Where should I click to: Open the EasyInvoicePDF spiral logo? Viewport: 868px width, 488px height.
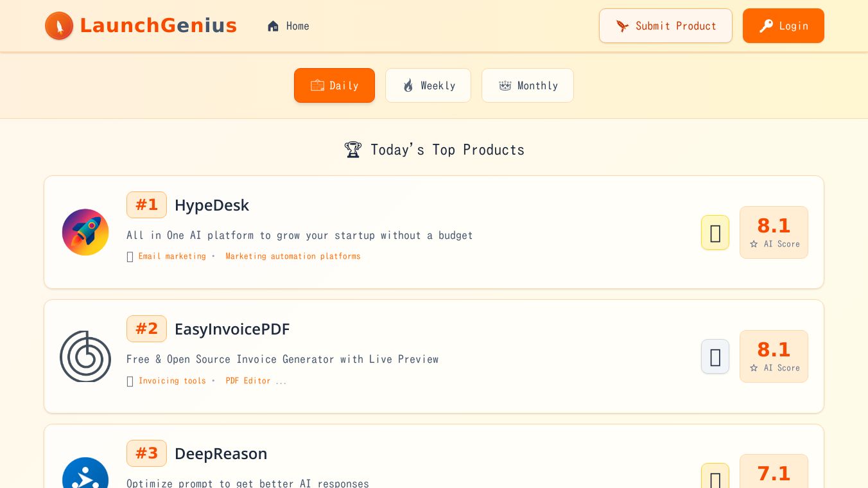point(85,356)
